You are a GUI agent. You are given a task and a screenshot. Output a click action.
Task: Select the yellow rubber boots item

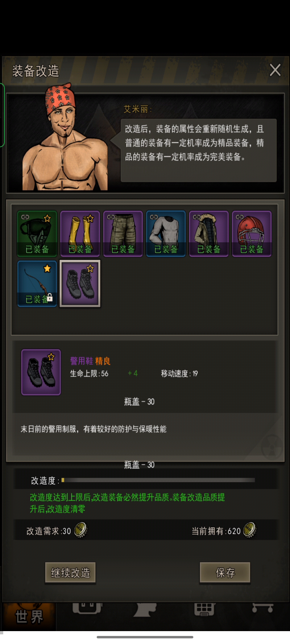click(x=80, y=233)
